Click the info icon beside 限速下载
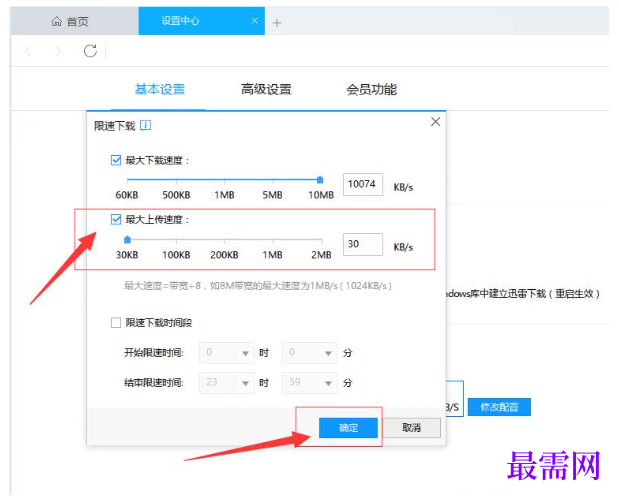 click(x=145, y=126)
